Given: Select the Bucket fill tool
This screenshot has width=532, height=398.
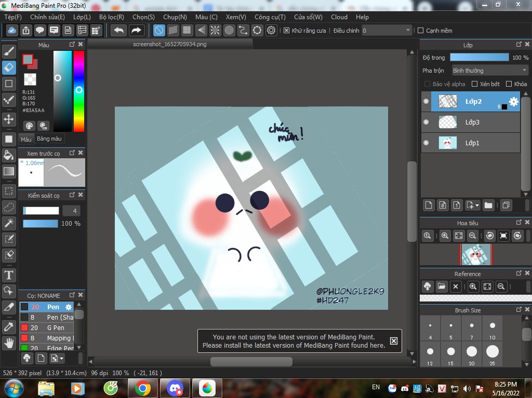Looking at the screenshot, I should (x=9, y=155).
